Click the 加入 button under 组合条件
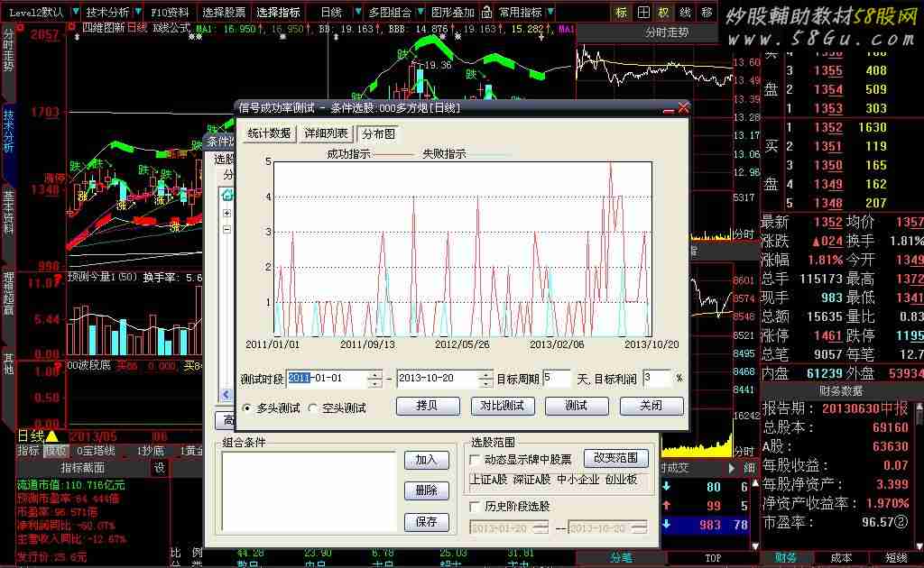The height and width of the screenshot is (568, 924). 427,460
